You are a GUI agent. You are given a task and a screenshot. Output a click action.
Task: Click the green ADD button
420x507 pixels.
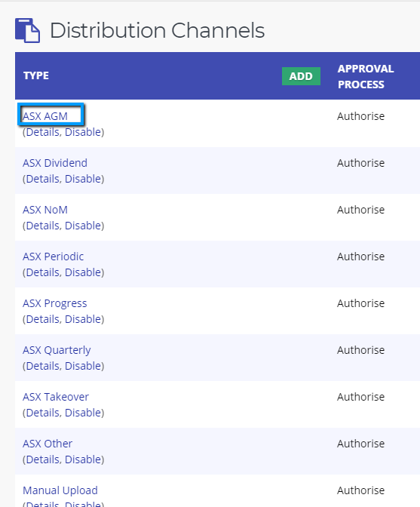pyautogui.click(x=301, y=76)
